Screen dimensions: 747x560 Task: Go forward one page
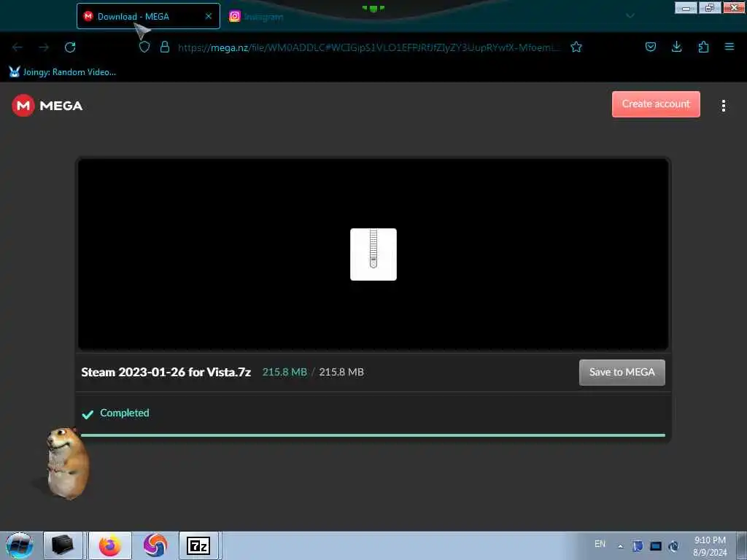[44, 47]
